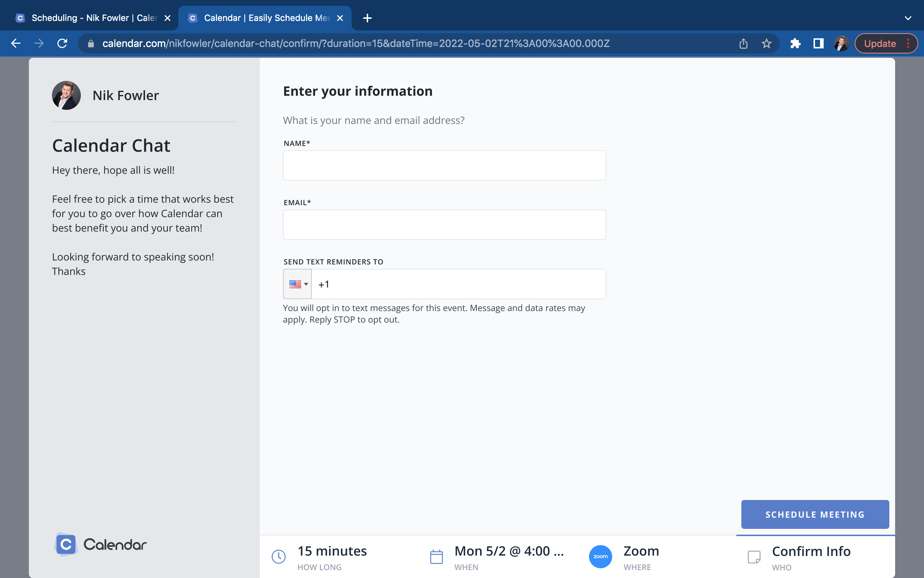Click Nik Fowler's profile photo
Viewport: 924px width, 578px height.
click(66, 95)
